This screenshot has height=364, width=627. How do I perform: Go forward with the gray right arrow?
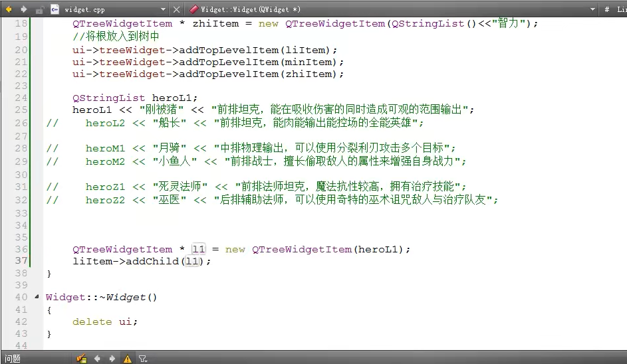pos(23,9)
